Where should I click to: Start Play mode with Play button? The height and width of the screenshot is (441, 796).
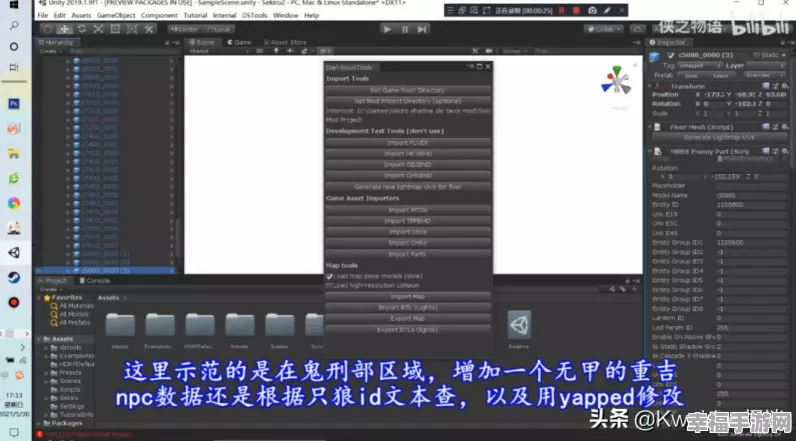point(387,29)
